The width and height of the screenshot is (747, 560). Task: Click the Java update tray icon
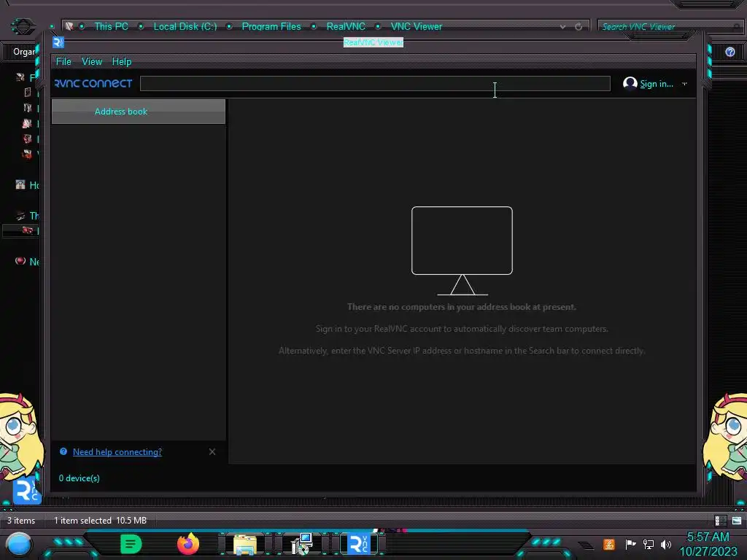pos(609,544)
